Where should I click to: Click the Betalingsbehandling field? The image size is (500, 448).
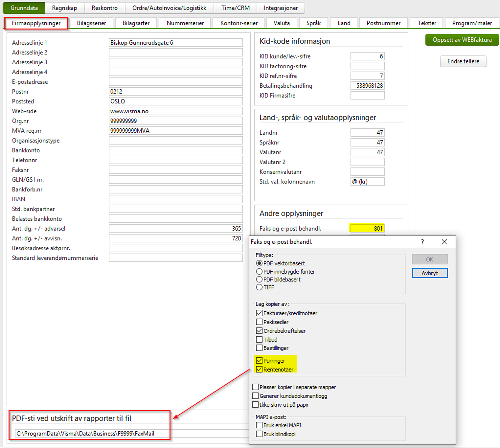coord(368,85)
